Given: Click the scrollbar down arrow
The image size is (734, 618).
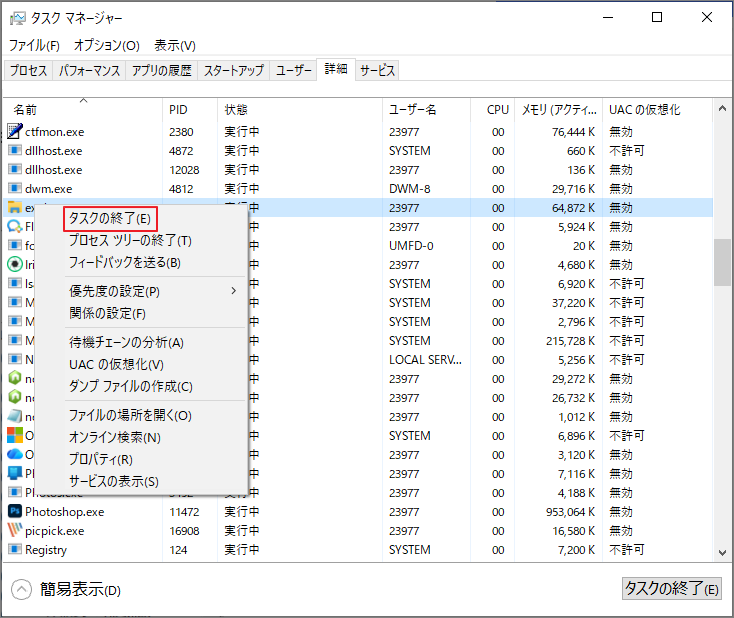Looking at the screenshot, I should 722,552.
